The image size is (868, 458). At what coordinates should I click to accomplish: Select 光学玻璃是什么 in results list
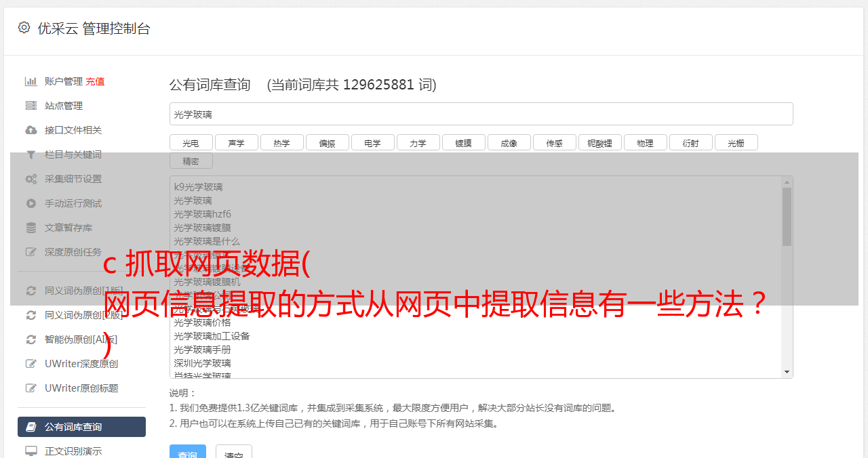pyautogui.click(x=207, y=241)
